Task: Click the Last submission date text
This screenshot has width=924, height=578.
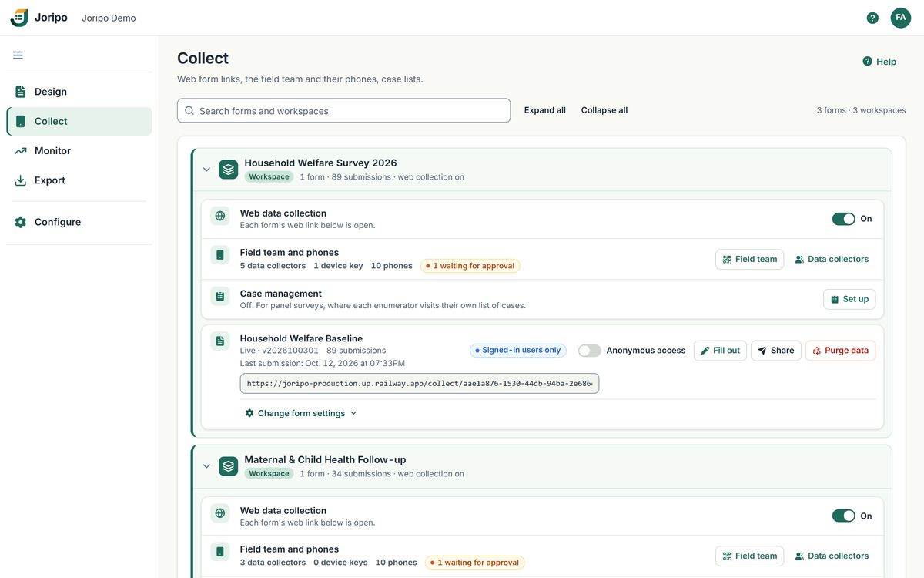Action: (322, 363)
